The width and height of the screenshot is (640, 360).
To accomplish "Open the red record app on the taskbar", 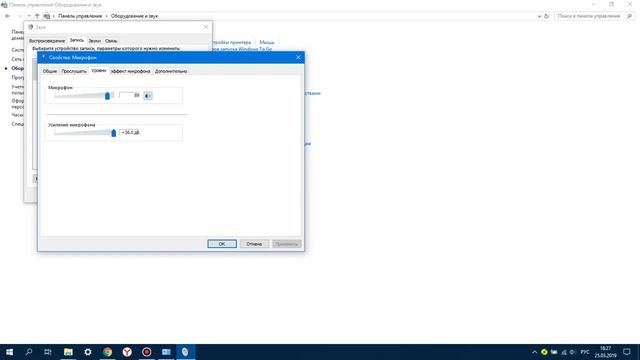I will (x=147, y=352).
